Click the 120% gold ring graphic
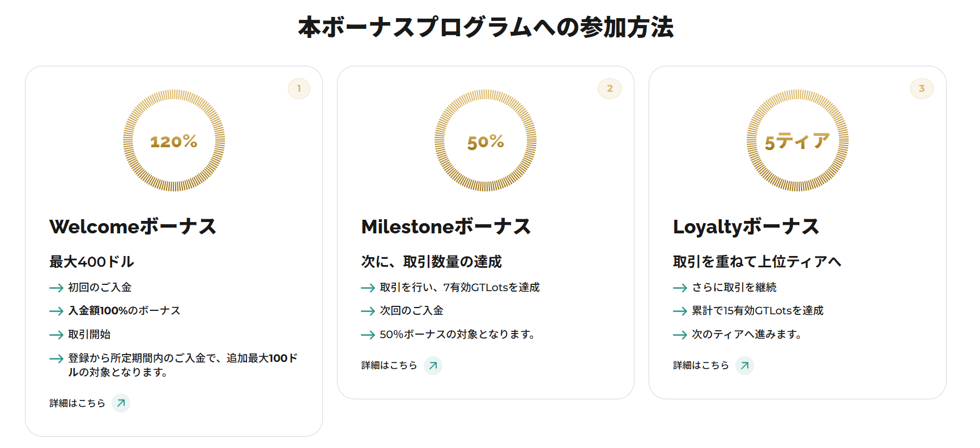The width and height of the screenshot is (980, 448). pyautogui.click(x=174, y=140)
